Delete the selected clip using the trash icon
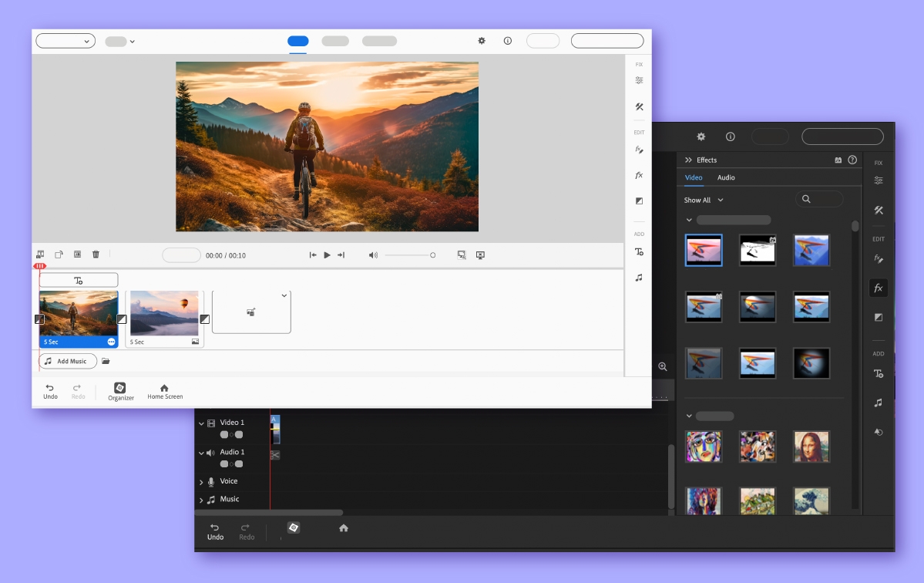Image resolution: width=924 pixels, height=583 pixels. [x=96, y=254]
